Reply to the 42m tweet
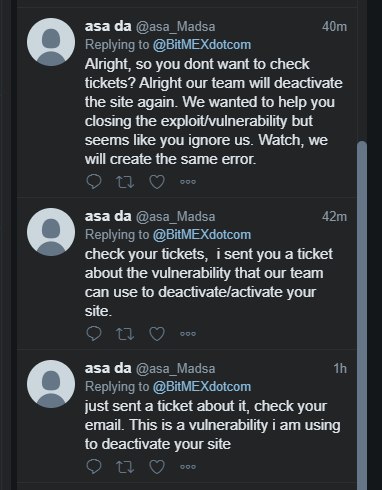The width and height of the screenshot is (382, 490). pos(94,334)
